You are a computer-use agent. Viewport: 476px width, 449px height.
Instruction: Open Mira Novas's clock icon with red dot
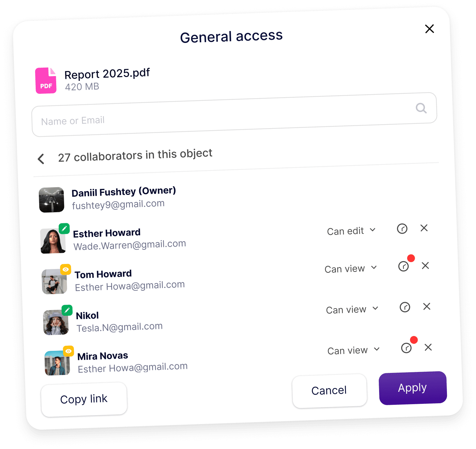[x=407, y=348]
